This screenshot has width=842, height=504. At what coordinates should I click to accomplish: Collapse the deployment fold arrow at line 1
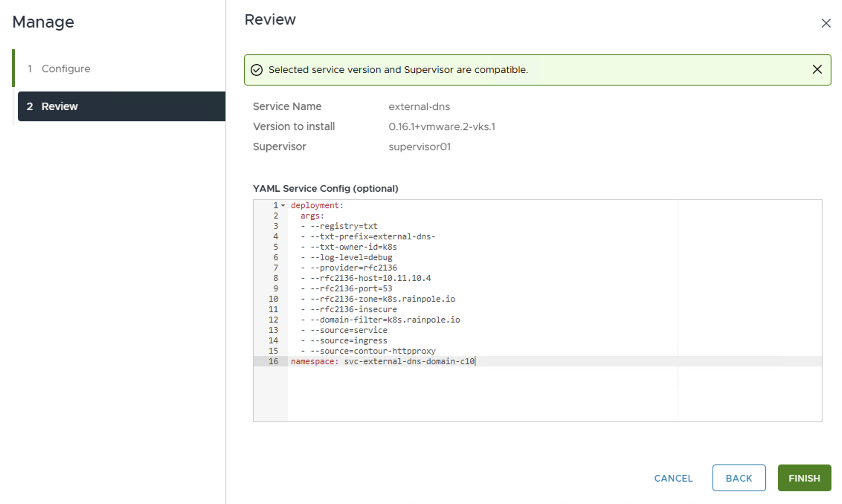(x=283, y=206)
